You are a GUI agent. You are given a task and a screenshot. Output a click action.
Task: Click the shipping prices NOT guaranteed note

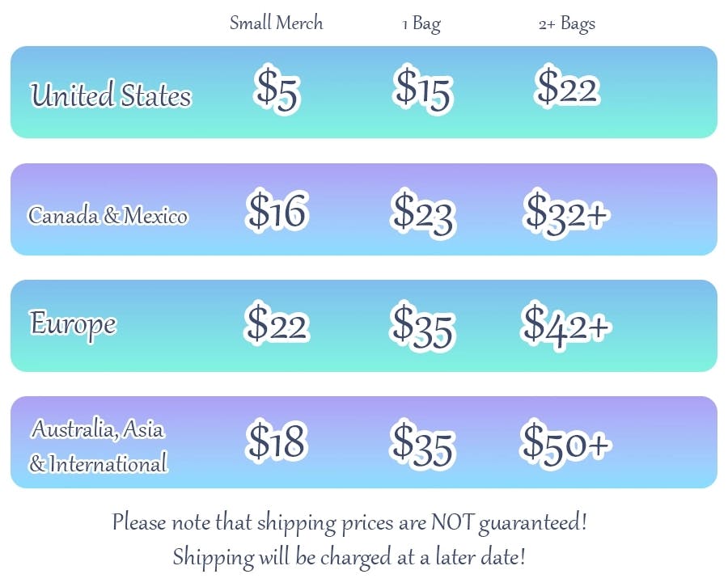tap(349, 522)
